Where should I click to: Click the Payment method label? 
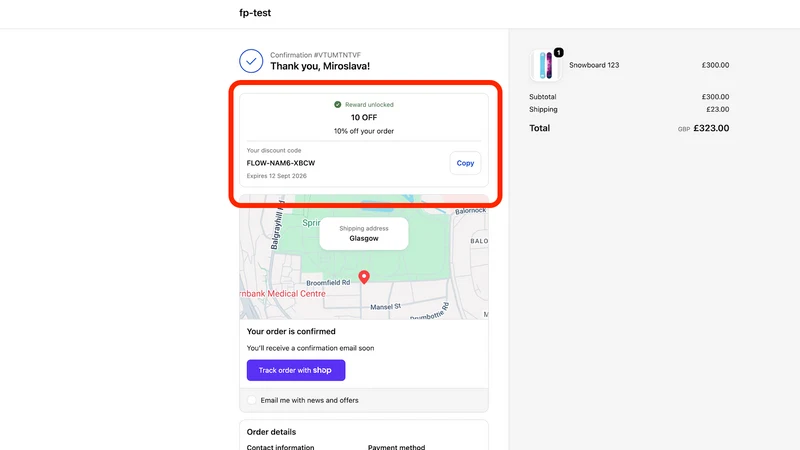[396, 447]
